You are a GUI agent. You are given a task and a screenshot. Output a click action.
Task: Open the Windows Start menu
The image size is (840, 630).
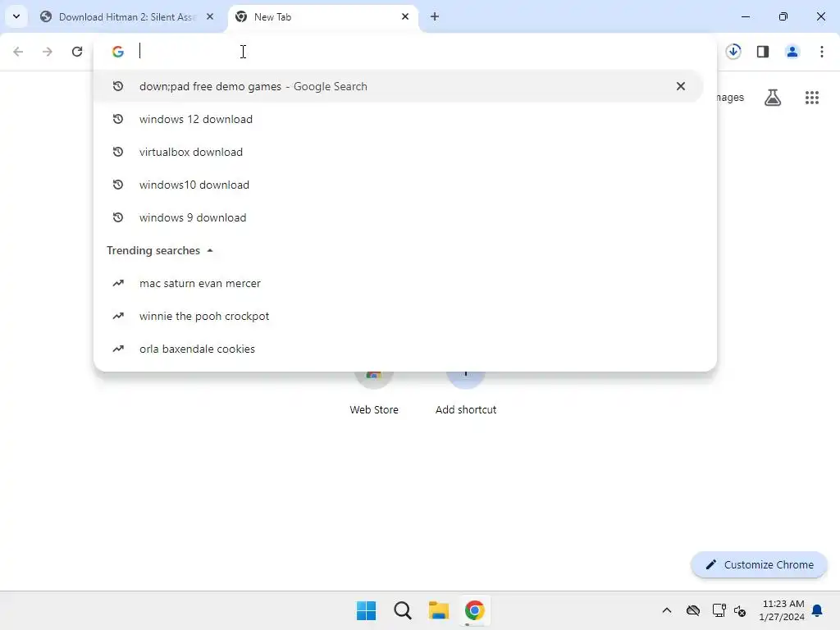tap(367, 610)
